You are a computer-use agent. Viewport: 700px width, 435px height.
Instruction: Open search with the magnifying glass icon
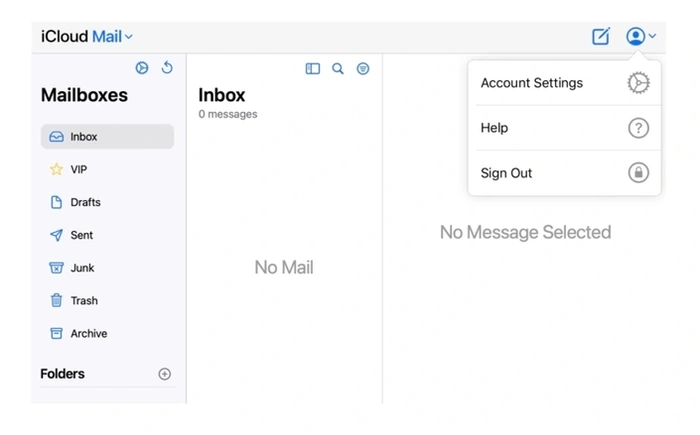click(338, 69)
